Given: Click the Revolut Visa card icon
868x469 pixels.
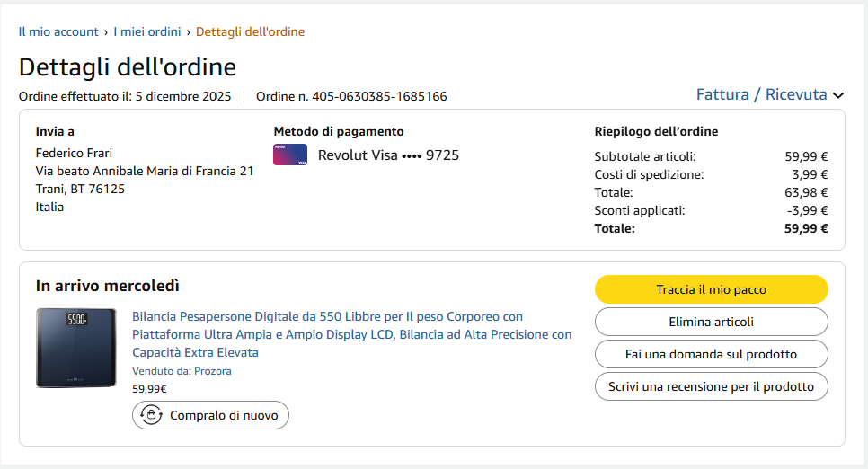Looking at the screenshot, I should point(289,155).
